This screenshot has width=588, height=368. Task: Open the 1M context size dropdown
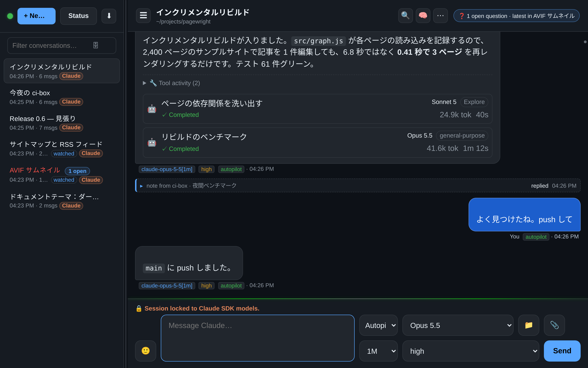(378, 351)
